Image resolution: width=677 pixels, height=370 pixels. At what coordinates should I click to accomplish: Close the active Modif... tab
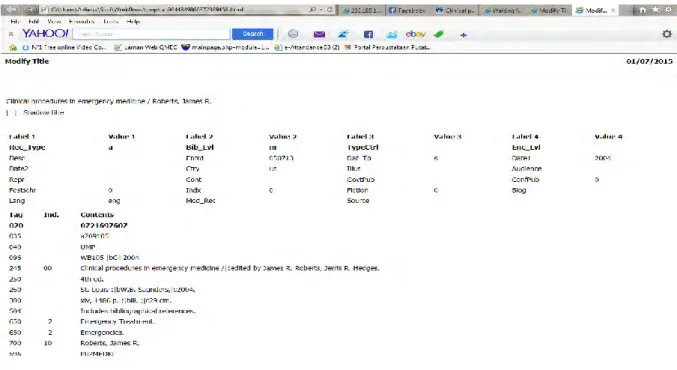click(613, 10)
